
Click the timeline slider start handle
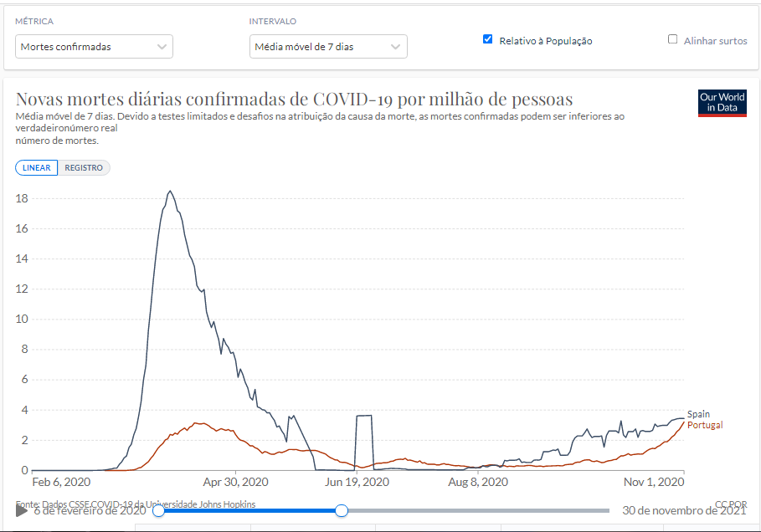pos(158,510)
